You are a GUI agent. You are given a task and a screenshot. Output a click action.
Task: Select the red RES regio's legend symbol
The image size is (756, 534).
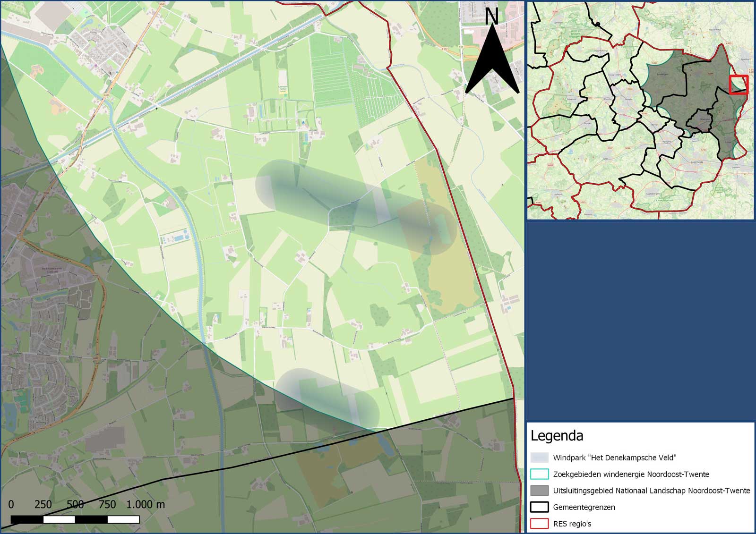(540, 523)
